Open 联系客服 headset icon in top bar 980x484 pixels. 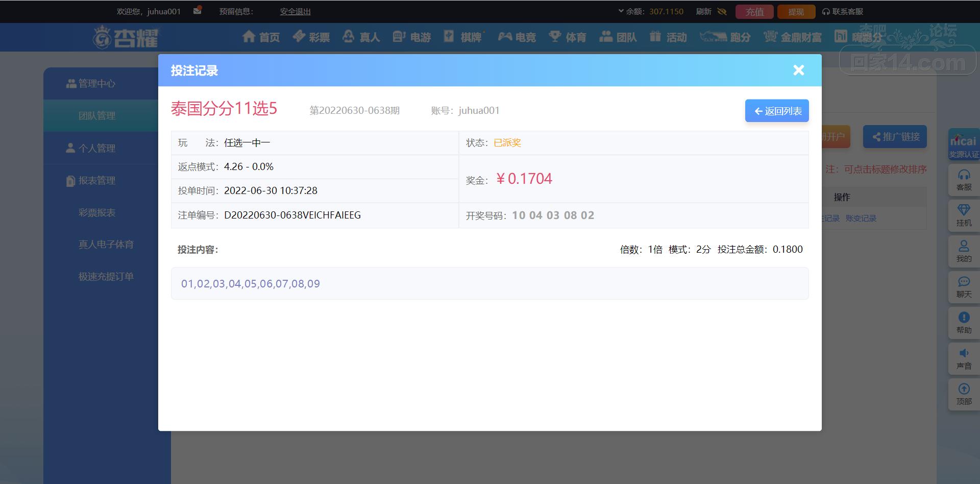pyautogui.click(x=826, y=12)
